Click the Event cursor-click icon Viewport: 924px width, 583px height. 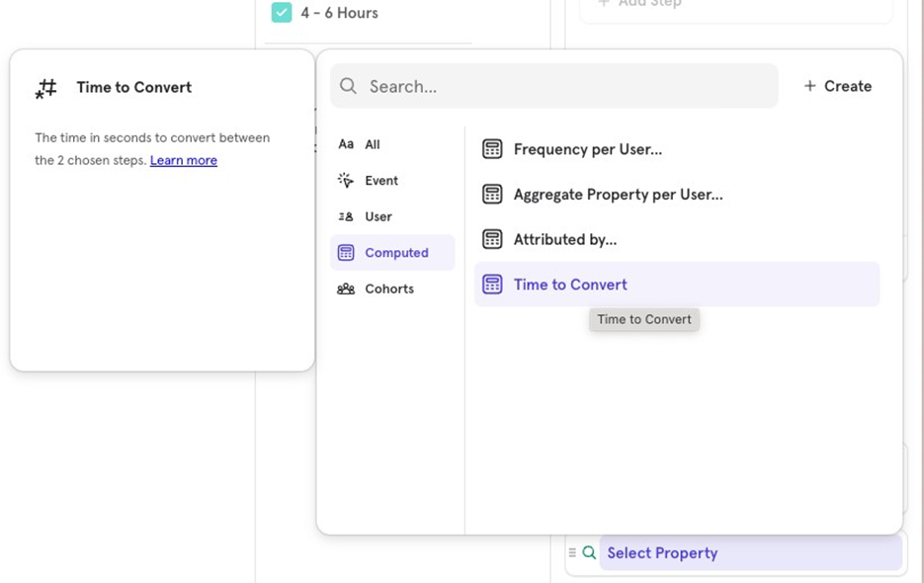(x=346, y=181)
